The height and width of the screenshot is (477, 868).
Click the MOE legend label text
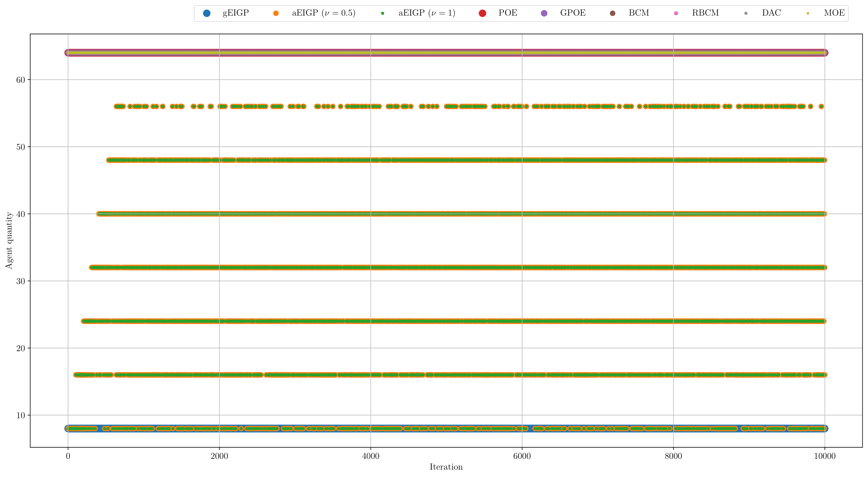[x=834, y=13]
